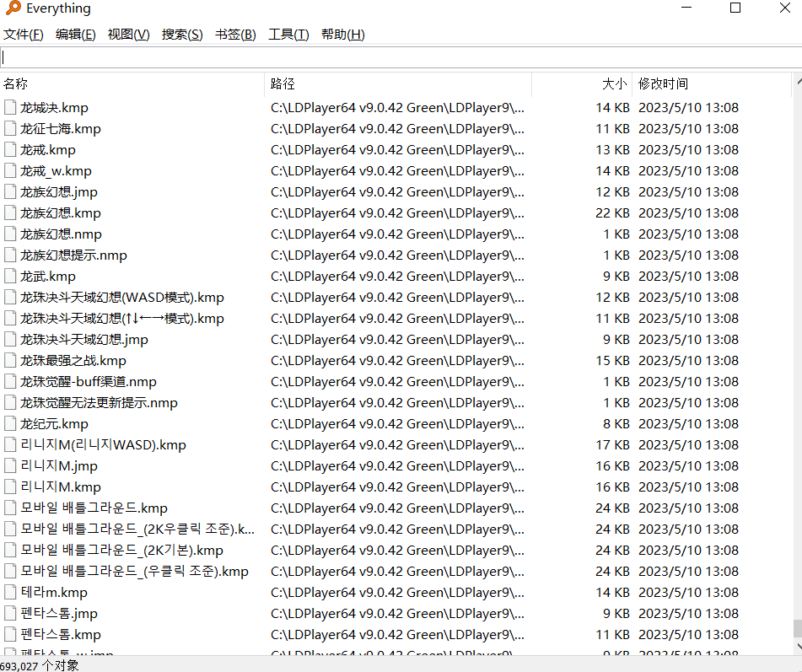
Task: Click file icon of 龙珠决斗天域幻想(WASD模式).kmp
Action: (x=10, y=297)
